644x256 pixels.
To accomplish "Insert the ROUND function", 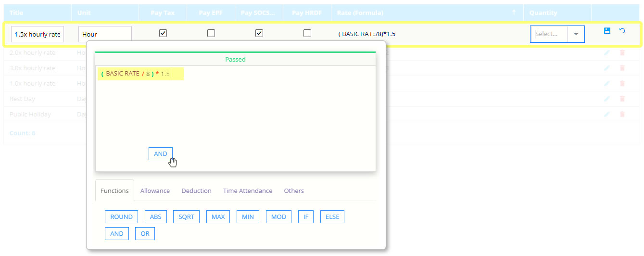I will [x=121, y=217].
